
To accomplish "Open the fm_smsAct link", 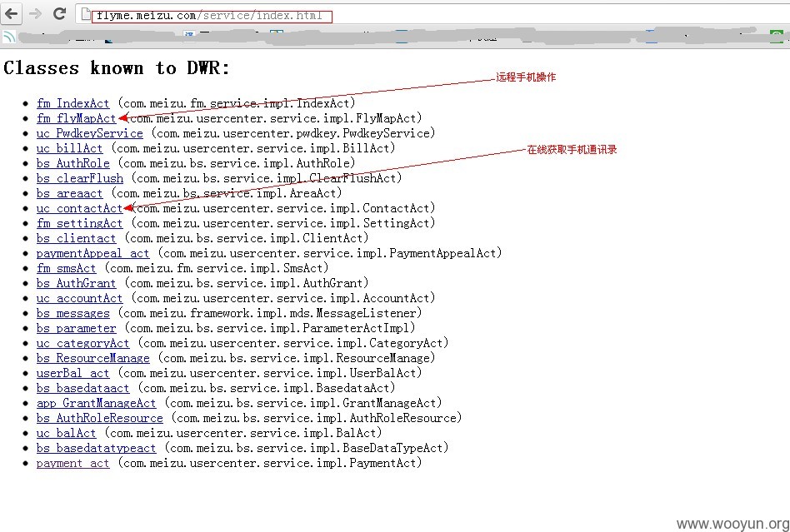I will click(66, 268).
